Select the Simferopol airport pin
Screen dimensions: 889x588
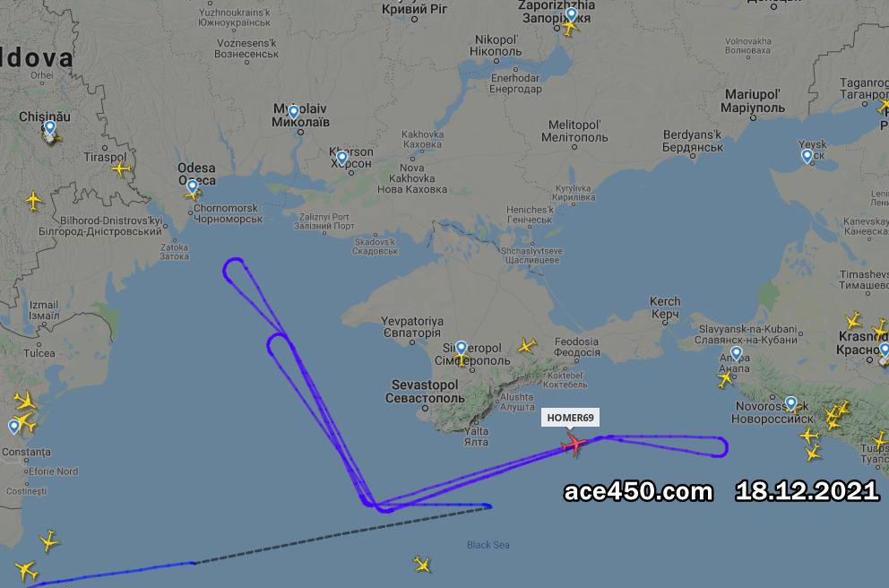(x=462, y=348)
